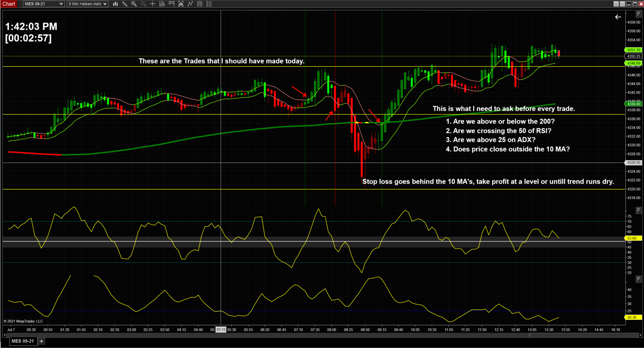This screenshot has width=644, height=348.
Task: Toggle fixed scale F on ADX panel
Action: tap(639, 279)
